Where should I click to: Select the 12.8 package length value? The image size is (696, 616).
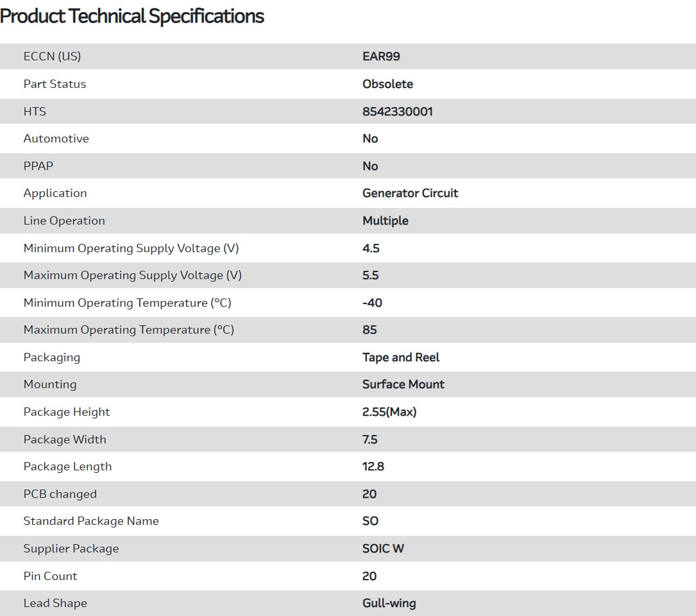373,466
